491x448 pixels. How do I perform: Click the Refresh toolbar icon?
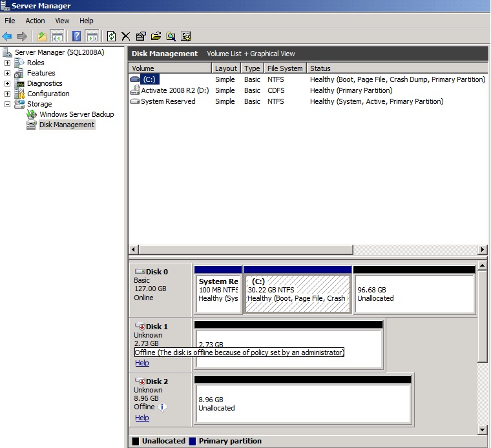point(111,36)
